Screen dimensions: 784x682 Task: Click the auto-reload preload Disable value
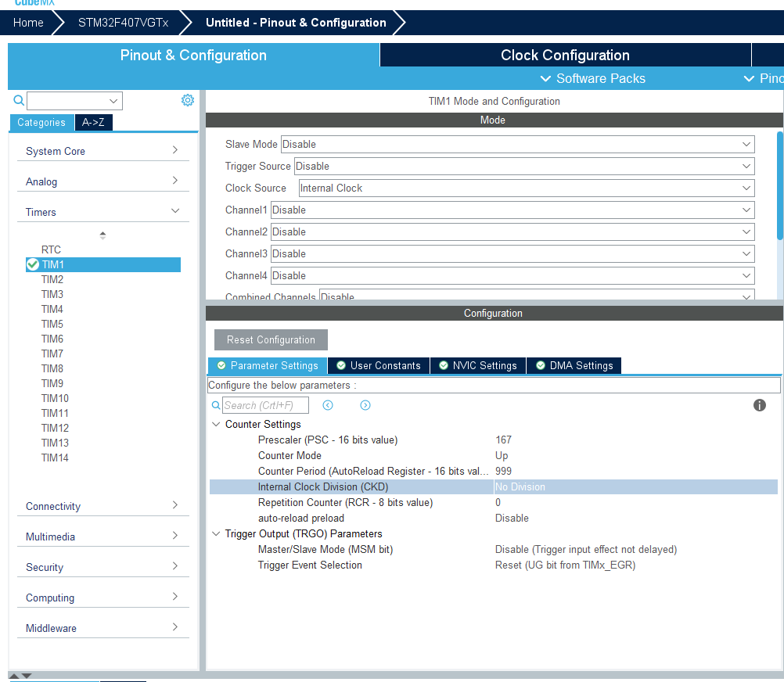[512, 518]
